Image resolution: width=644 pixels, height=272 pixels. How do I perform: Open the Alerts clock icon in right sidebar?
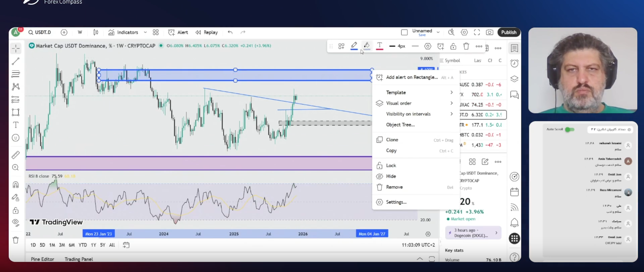pos(514,63)
